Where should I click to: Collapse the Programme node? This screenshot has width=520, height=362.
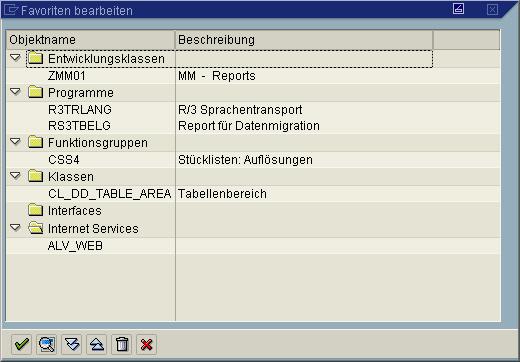coord(15,91)
